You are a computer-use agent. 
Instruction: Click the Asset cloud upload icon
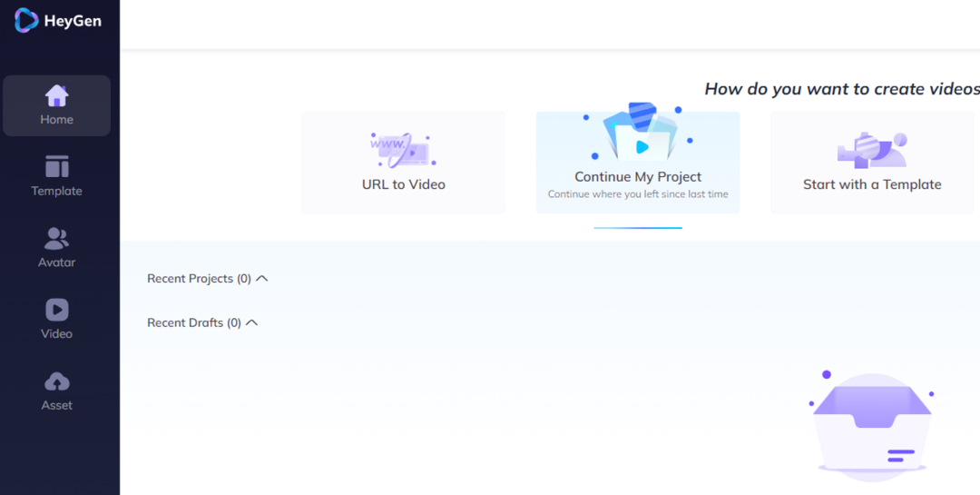point(57,381)
